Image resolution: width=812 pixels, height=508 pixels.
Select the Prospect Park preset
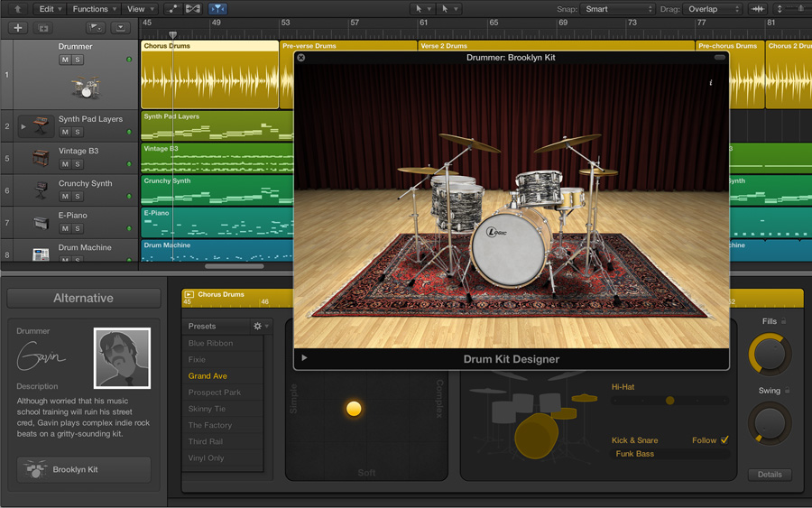click(x=215, y=393)
